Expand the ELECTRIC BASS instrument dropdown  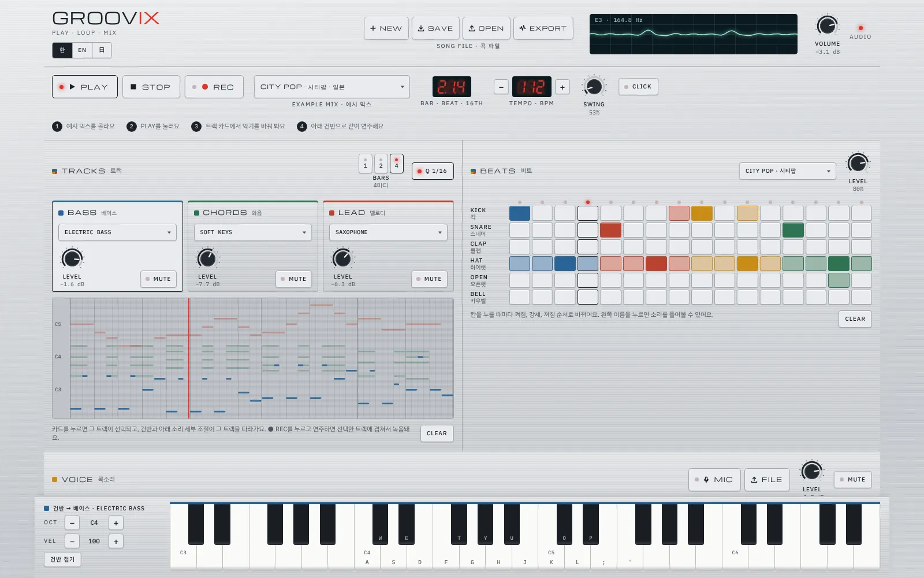click(x=117, y=232)
